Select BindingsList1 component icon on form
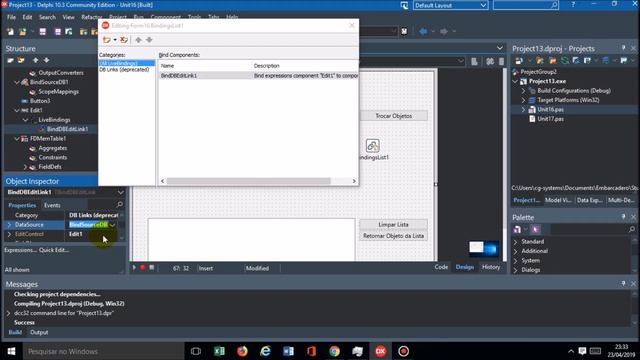This screenshot has width=640, height=360. point(372,146)
